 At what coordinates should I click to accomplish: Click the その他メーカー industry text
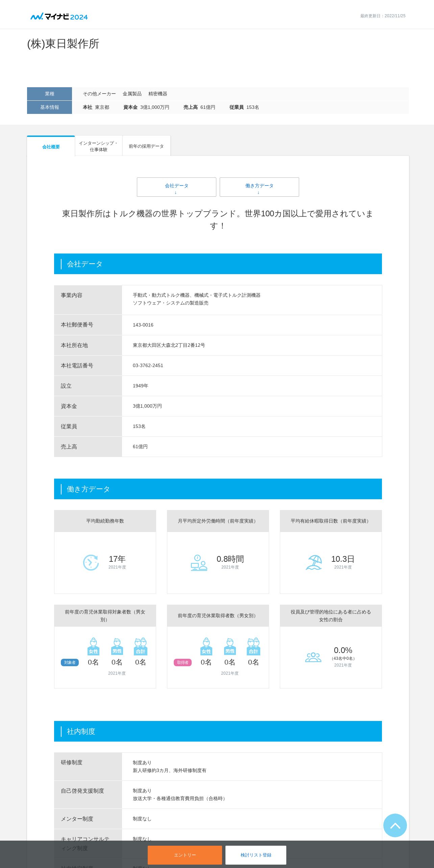pos(99,94)
